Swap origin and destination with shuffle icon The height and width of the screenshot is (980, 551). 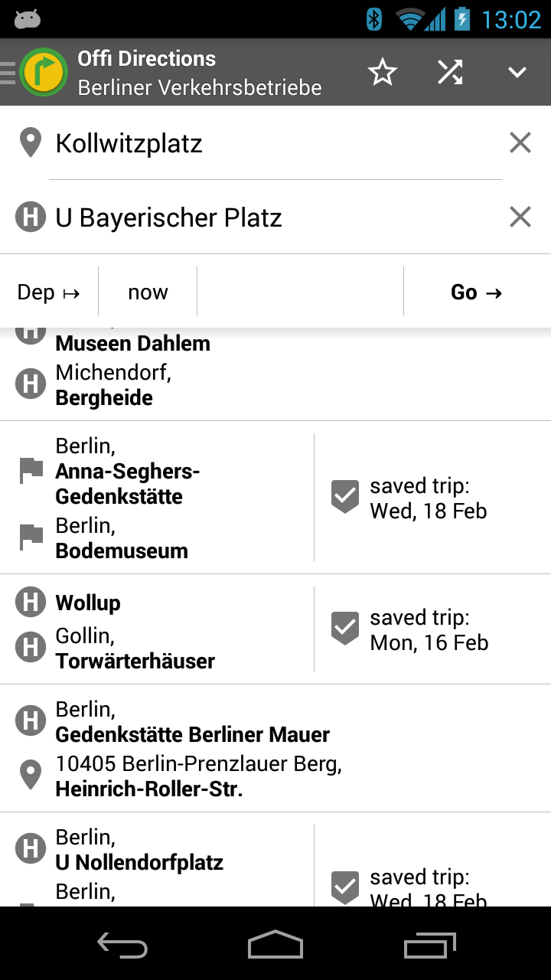[450, 72]
